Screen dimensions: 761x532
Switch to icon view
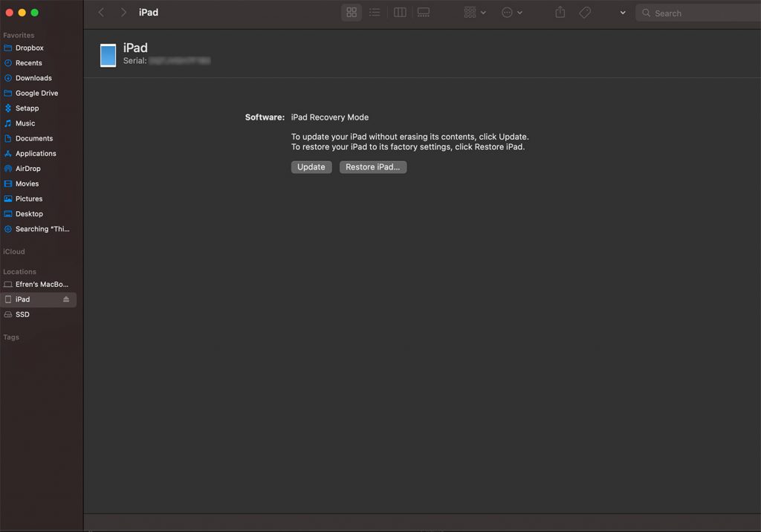pos(352,13)
